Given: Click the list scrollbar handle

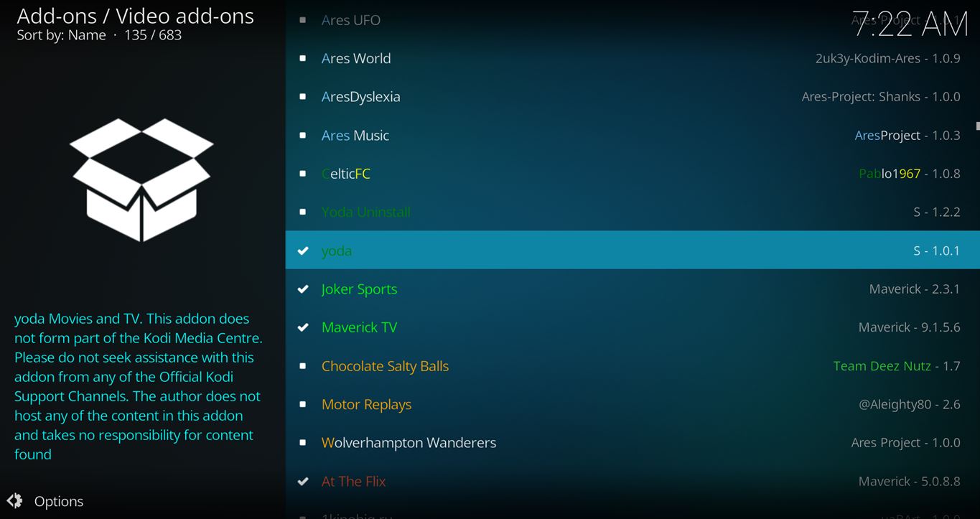Looking at the screenshot, I should point(978,126).
